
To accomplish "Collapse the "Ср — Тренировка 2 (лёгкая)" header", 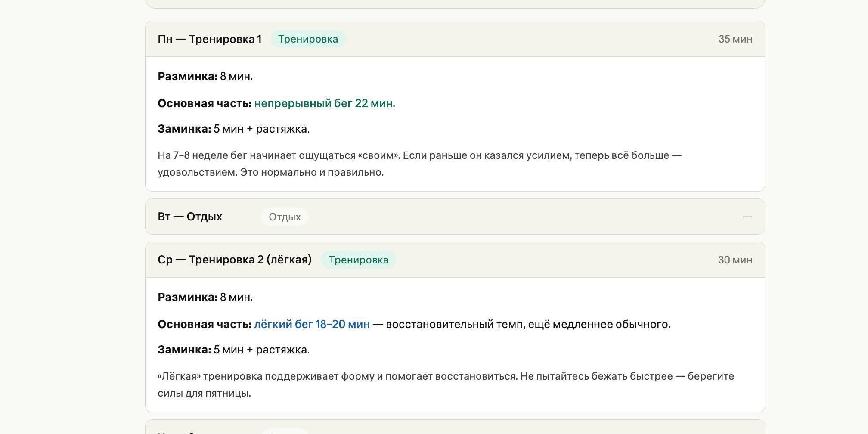I will tap(235, 260).
